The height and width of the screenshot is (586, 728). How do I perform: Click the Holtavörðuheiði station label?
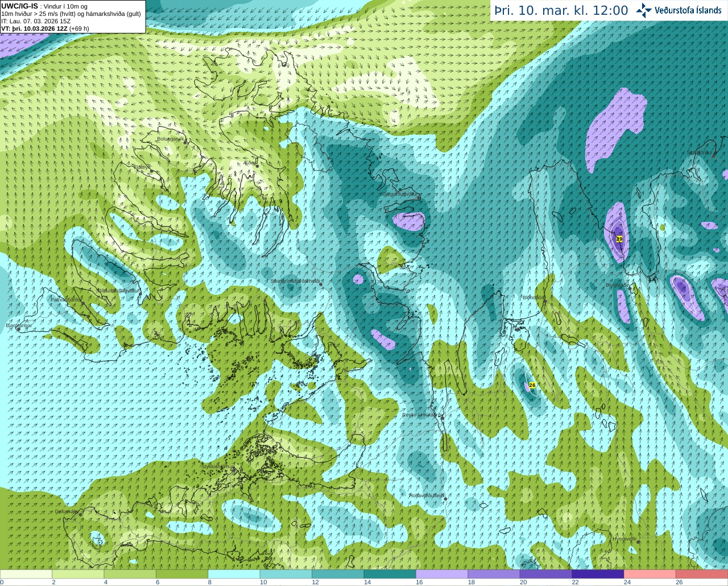pos(426,496)
